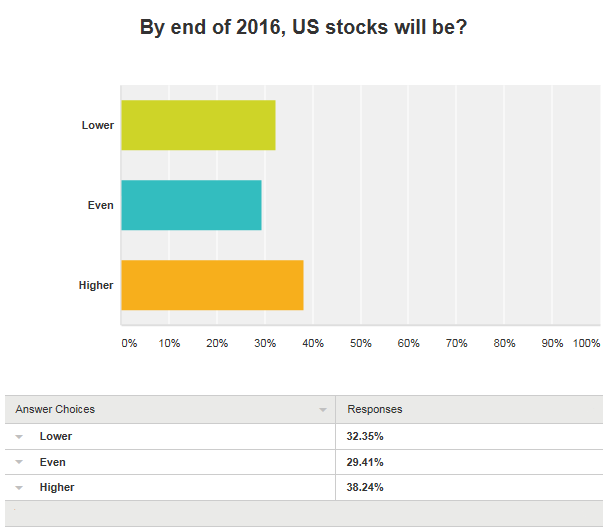Select the Lower answer in table
Image resolution: width=607 pixels, height=532 pixels.
pyautogui.click(x=56, y=436)
